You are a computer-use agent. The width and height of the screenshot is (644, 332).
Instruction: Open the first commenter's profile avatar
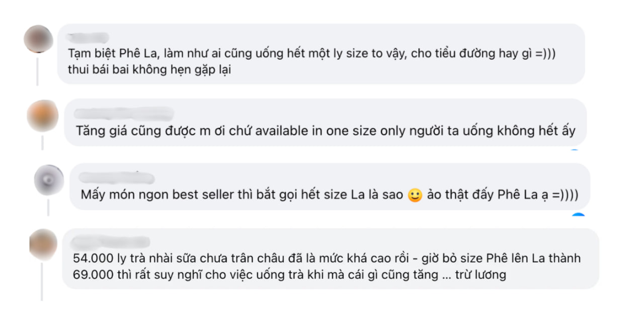[38, 38]
